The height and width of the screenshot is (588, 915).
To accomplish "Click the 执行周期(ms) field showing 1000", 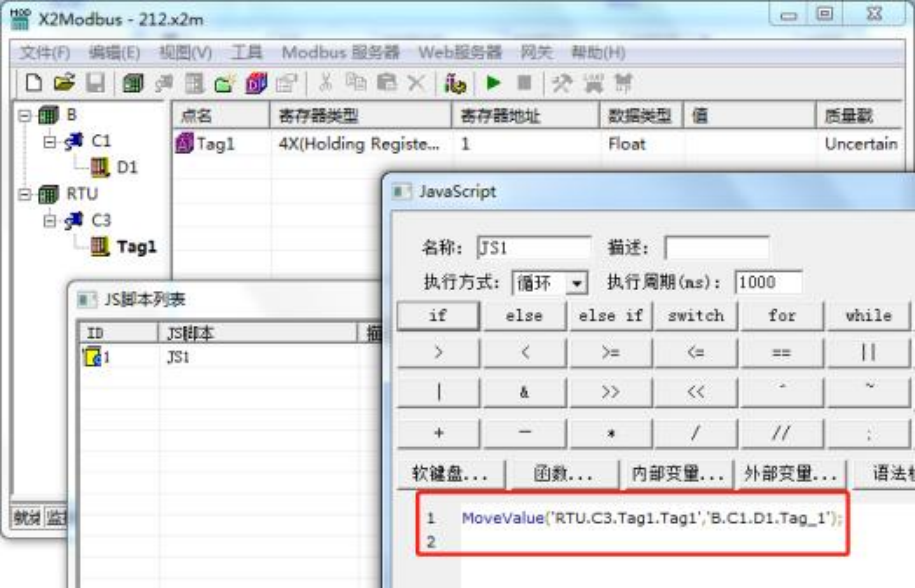I will (x=768, y=283).
